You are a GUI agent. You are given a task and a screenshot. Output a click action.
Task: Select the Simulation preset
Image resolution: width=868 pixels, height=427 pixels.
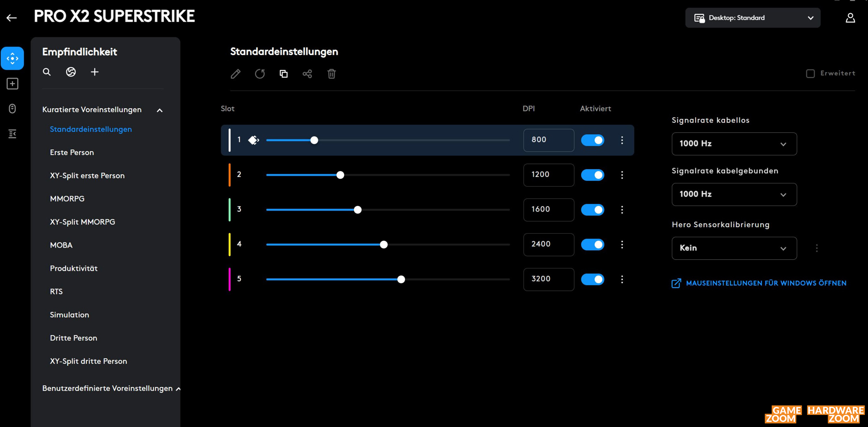[69, 315]
